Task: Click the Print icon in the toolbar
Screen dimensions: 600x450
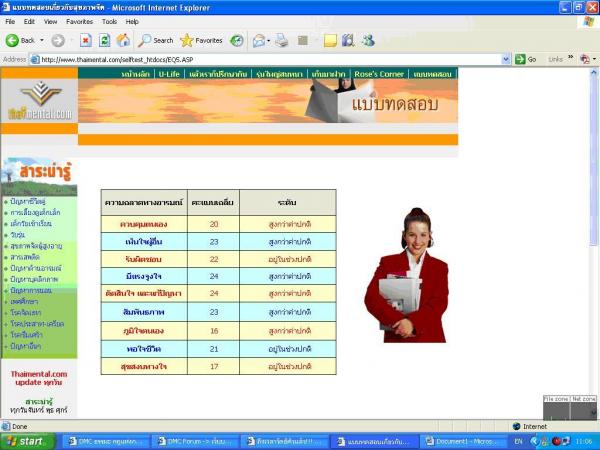Action: point(282,40)
